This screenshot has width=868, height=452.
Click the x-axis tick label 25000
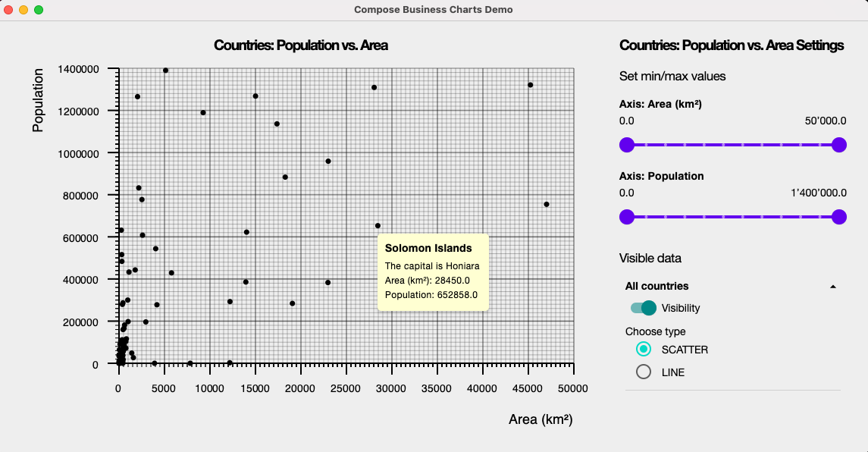click(346, 389)
